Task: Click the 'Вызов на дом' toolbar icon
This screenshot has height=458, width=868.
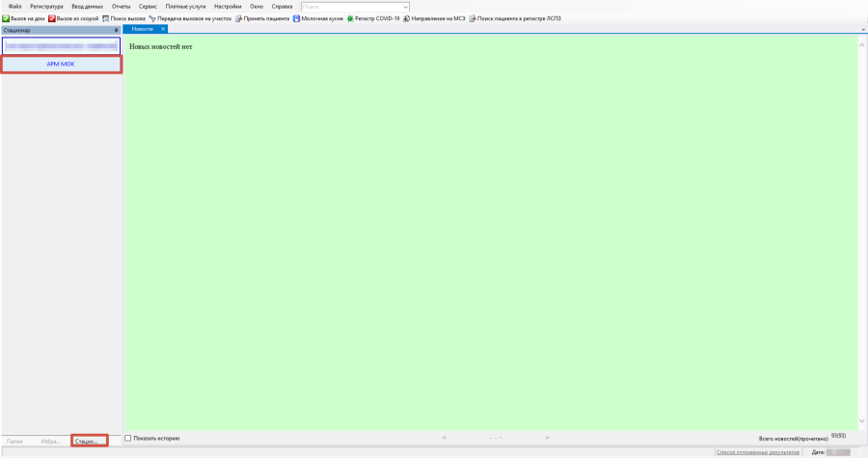Action: [6, 18]
